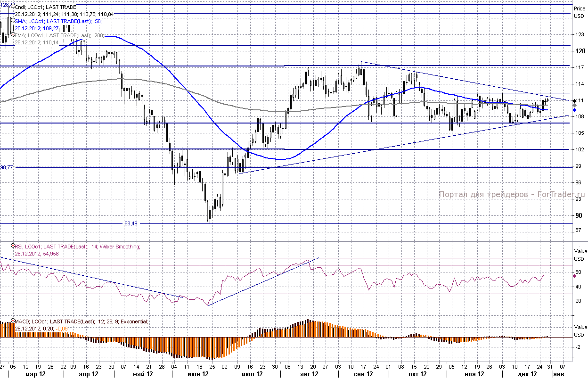Select the RSI 14 Wilder Smoothing label

click(77, 247)
